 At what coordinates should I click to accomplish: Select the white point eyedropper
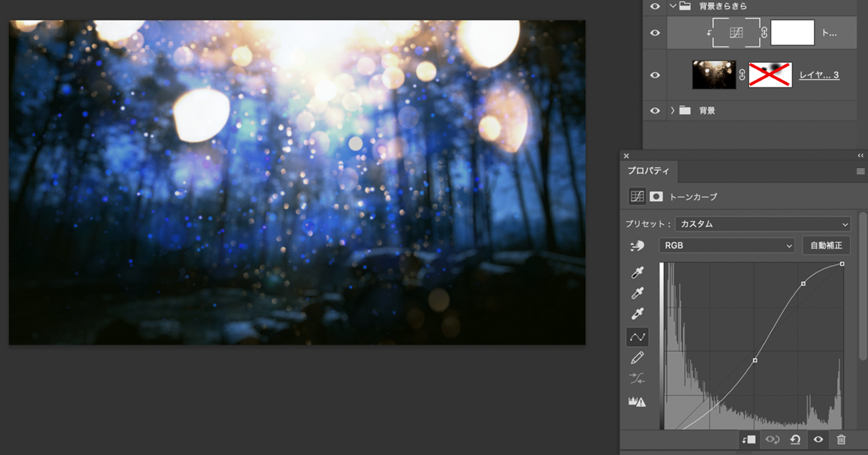click(x=637, y=314)
